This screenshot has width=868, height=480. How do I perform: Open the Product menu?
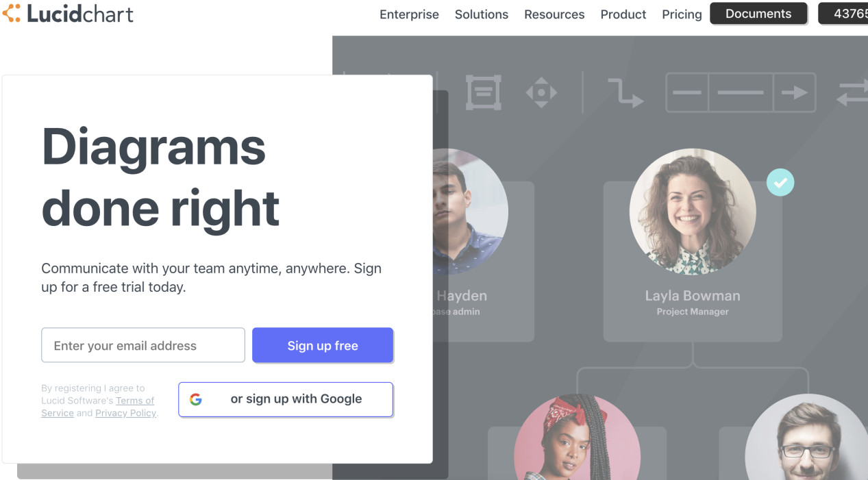click(623, 14)
